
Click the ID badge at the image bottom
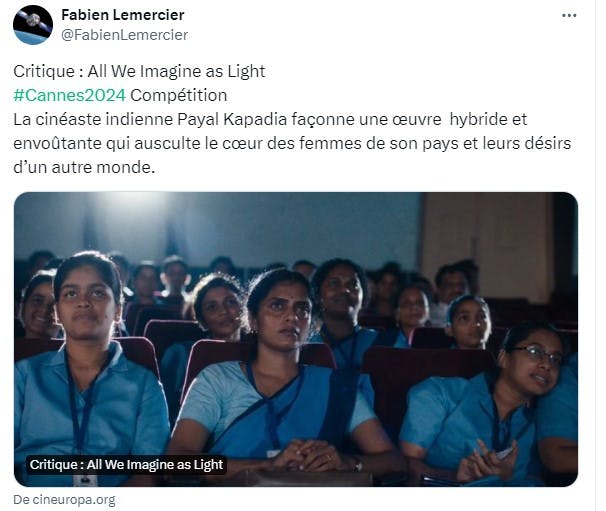click(85, 480)
